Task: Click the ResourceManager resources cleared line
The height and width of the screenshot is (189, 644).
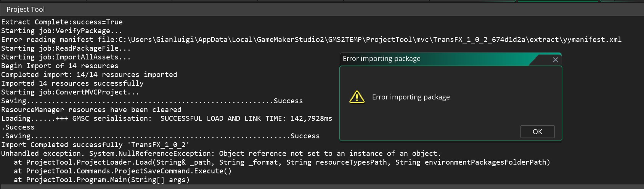Action: [x=91, y=109]
